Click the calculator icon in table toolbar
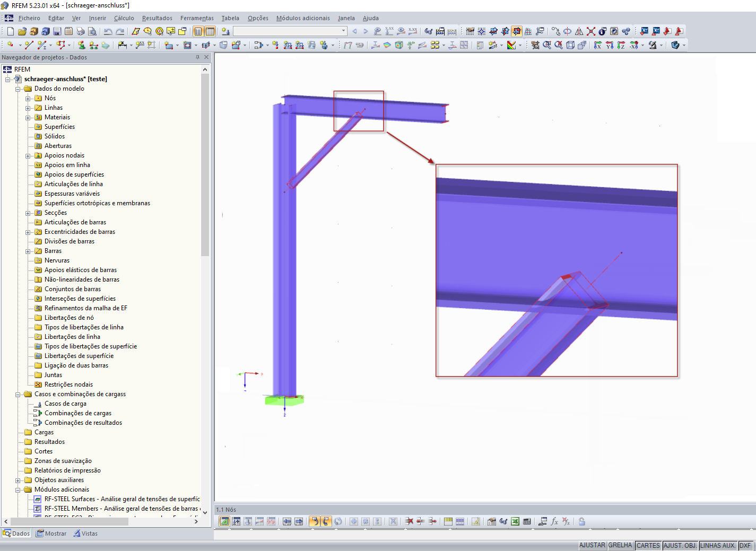756x551 pixels. coord(527,521)
